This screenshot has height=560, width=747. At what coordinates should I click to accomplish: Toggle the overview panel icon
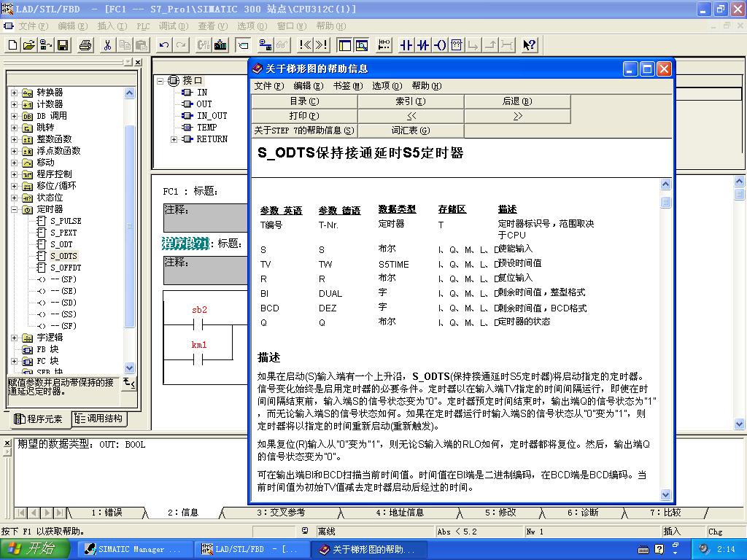click(x=344, y=45)
